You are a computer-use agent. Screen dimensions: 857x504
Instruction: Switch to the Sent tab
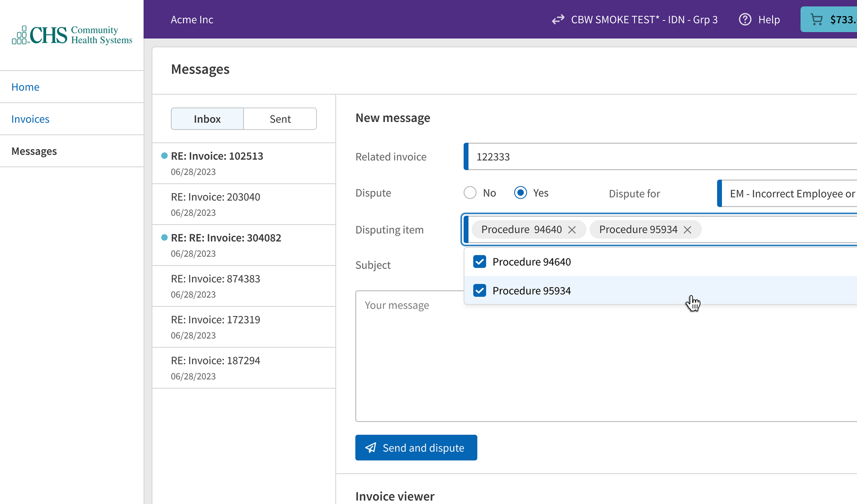280,119
